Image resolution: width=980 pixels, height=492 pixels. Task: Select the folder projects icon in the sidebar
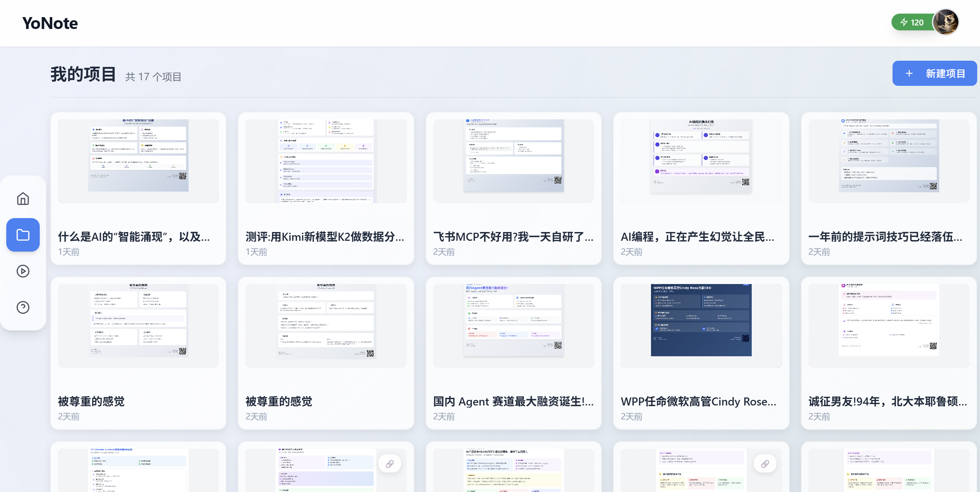tap(23, 234)
